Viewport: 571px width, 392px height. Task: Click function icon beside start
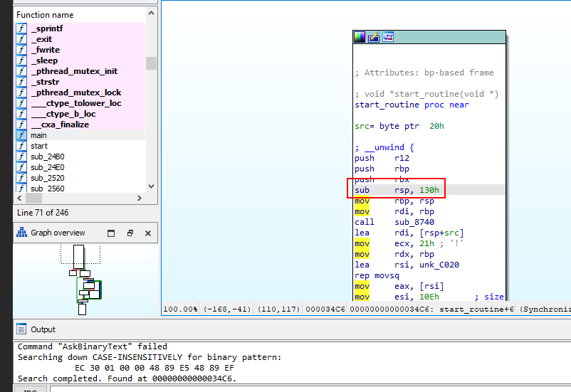tap(22, 146)
